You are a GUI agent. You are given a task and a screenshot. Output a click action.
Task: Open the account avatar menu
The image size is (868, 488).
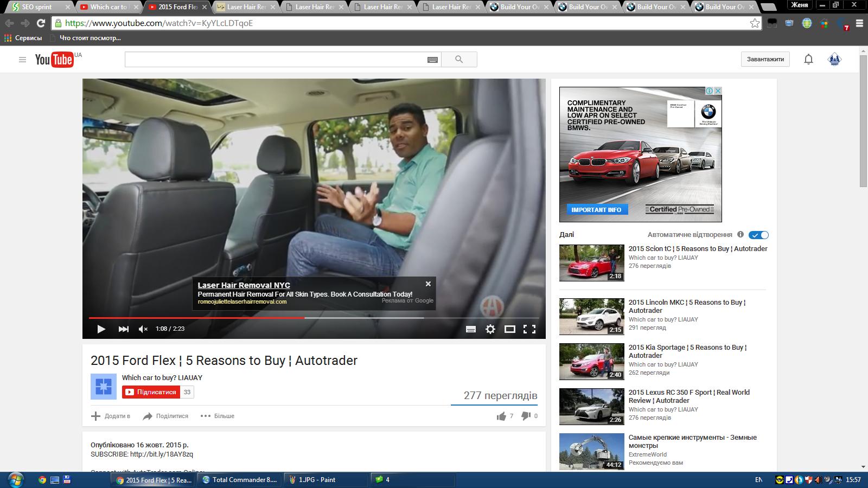coord(834,60)
